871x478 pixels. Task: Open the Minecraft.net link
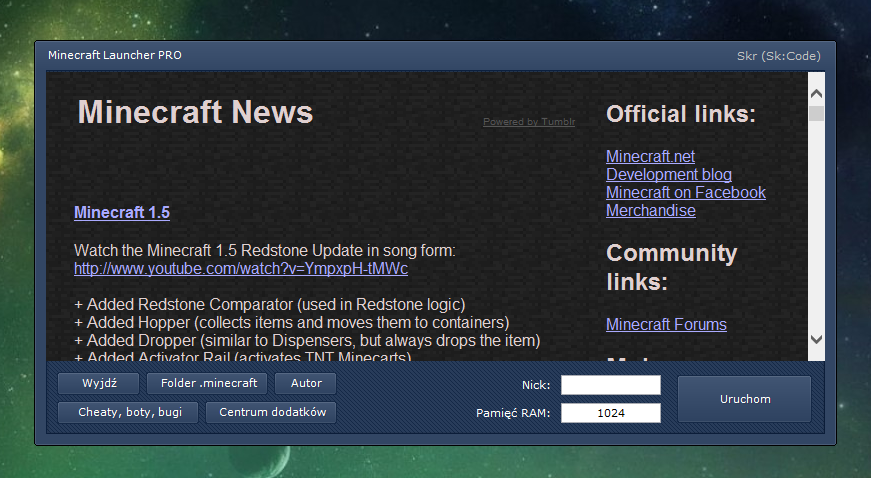pyautogui.click(x=650, y=157)
